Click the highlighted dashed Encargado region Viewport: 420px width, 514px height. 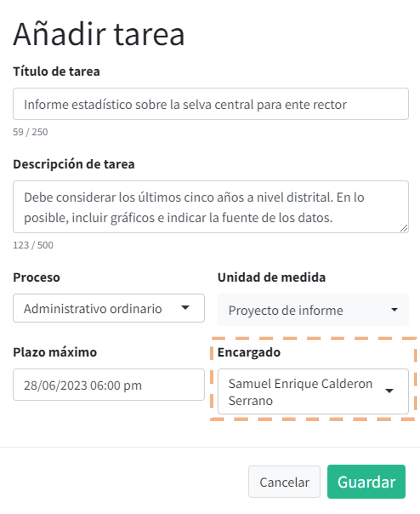(x=313, y=381)
